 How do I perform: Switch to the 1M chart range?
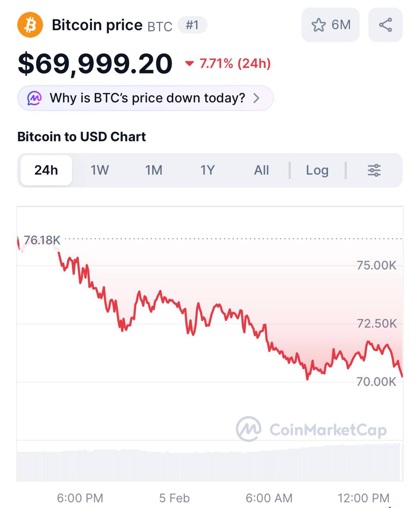coord(153,170)
